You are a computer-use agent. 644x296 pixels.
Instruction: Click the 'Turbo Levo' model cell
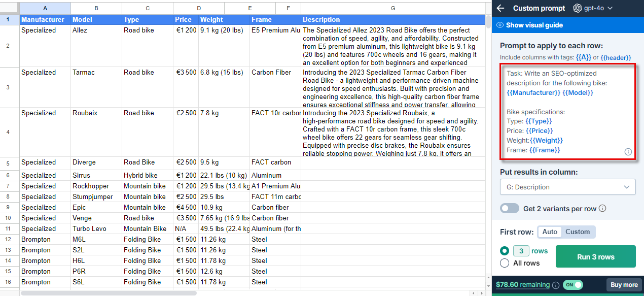pyautogui.click(x=96, y=228)
